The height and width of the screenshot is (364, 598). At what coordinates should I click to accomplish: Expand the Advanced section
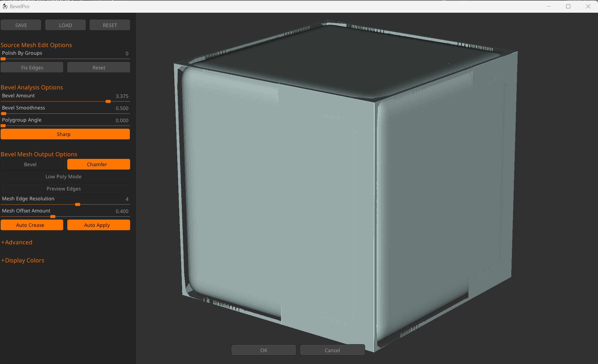17,242
